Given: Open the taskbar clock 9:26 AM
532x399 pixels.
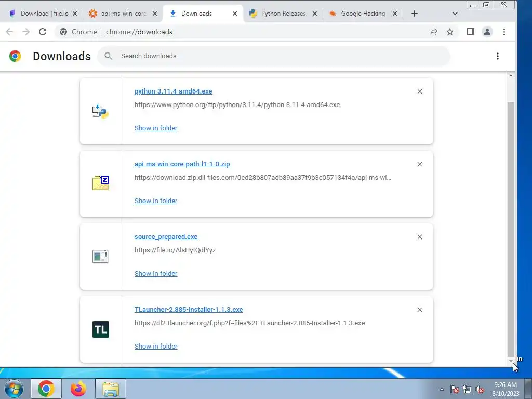Looking at the screenshot, I should (506, 389).
